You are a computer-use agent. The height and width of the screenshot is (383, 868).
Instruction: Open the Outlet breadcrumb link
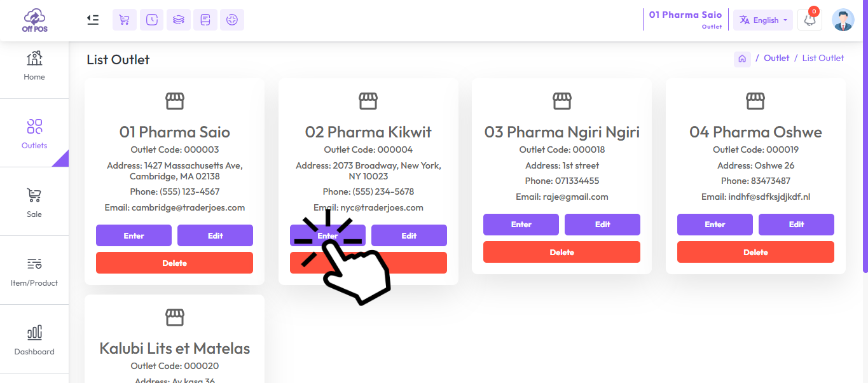pyautogui.click(x=776, y=58)
